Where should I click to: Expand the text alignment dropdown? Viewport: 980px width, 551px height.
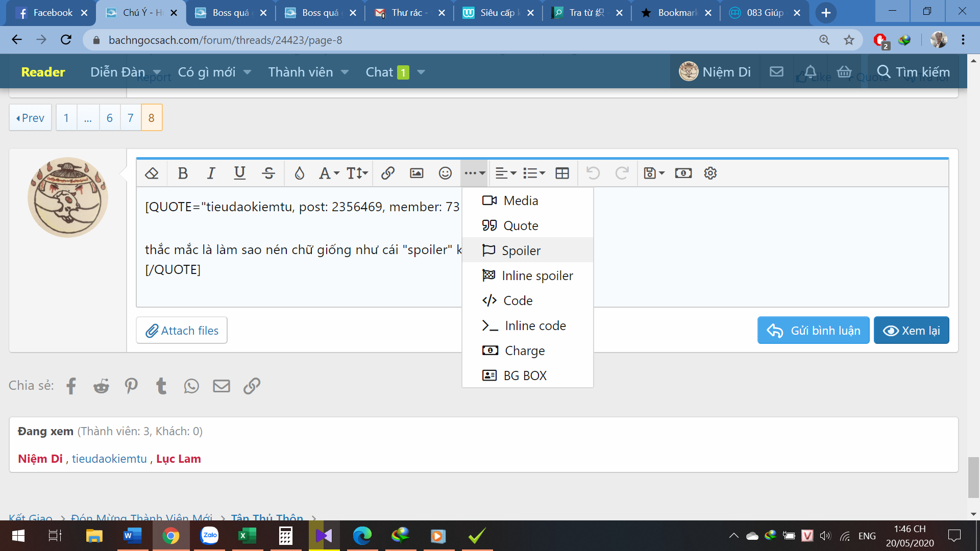(506, 173)
